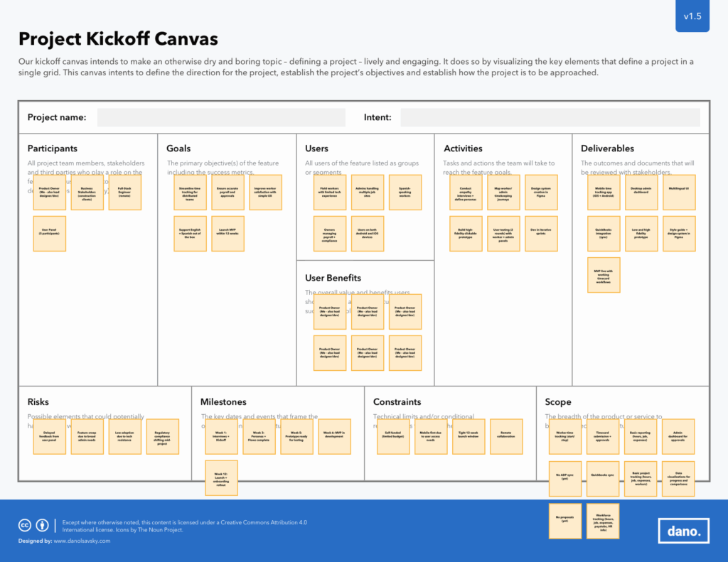Screen dimensions: 728x562
Task: Click the Creative Commons CC icon
Action: coord(24,526)
